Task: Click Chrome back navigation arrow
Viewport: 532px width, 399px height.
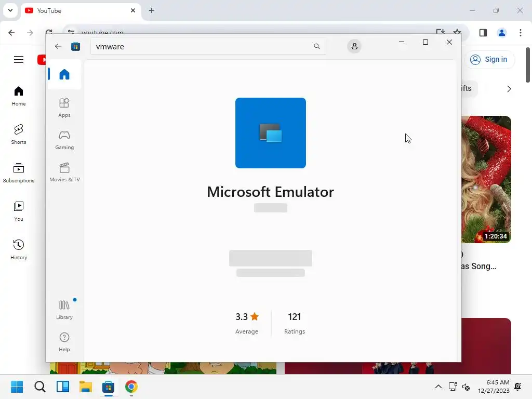Action: click(x=11, y=33)
